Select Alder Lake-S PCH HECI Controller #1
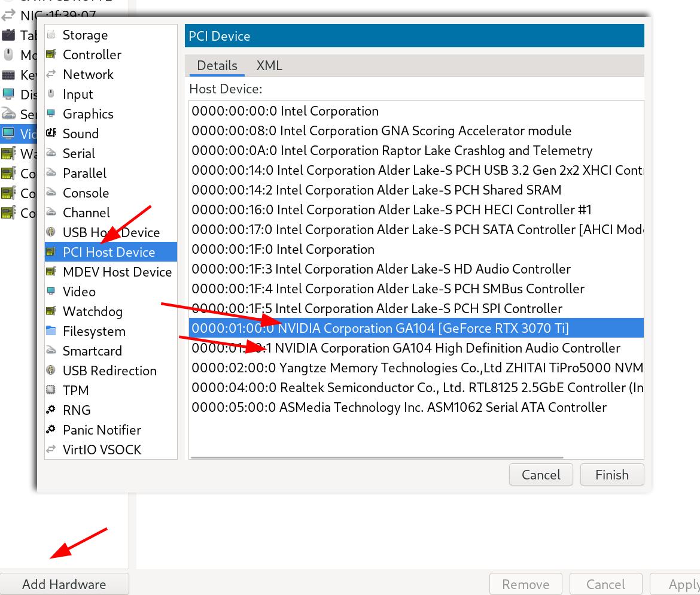This screenshot has width=700, height=595. [x=416, y=210]
